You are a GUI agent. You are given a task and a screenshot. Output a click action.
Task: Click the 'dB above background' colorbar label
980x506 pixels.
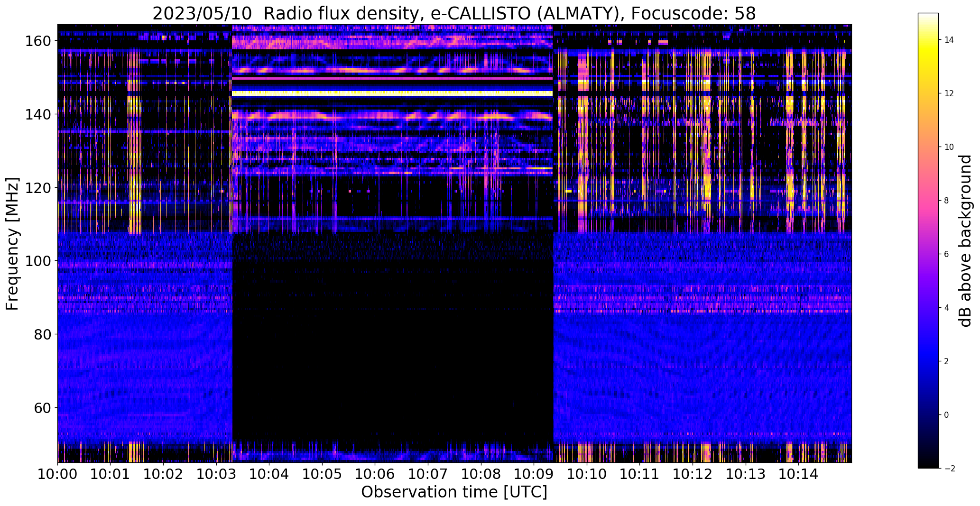coord(965,241)
